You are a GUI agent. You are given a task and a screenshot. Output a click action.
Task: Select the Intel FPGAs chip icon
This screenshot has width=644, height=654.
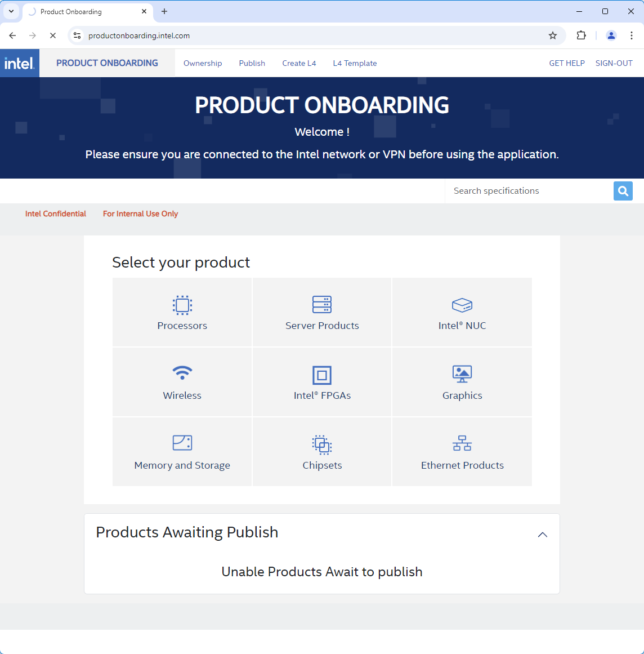[322, 375]
